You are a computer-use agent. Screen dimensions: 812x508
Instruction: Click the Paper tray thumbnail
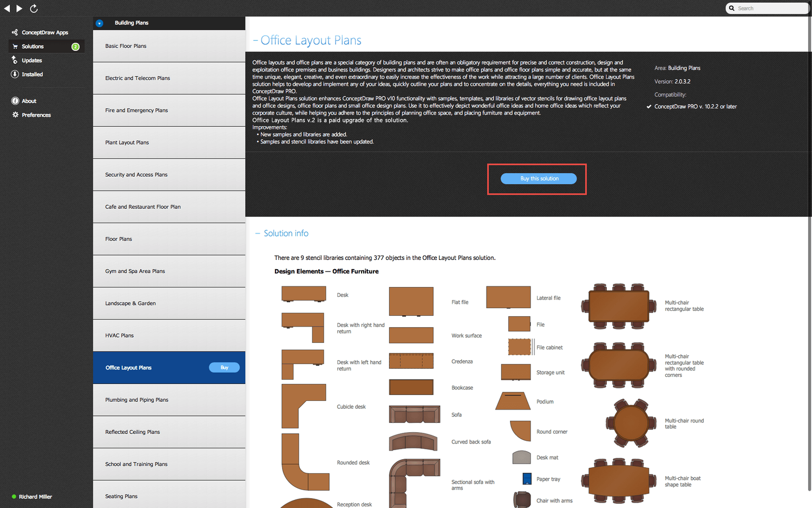click(527, 479)
